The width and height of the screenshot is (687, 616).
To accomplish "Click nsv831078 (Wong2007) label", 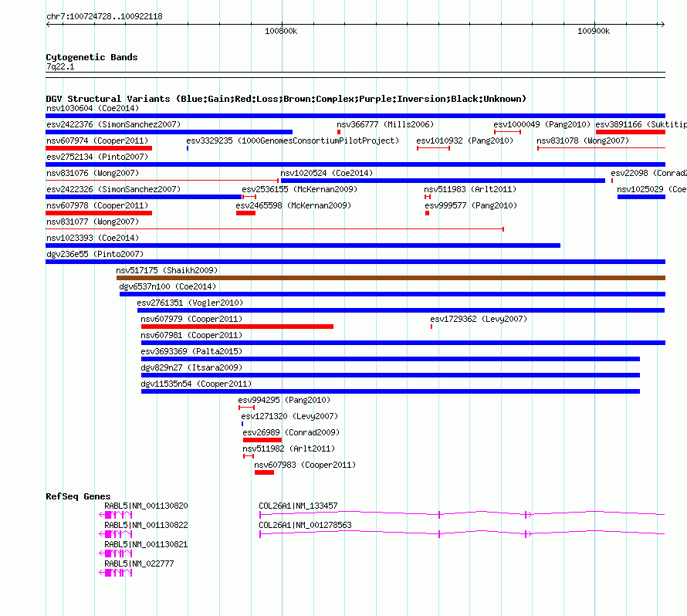I will tap(583, 140).
